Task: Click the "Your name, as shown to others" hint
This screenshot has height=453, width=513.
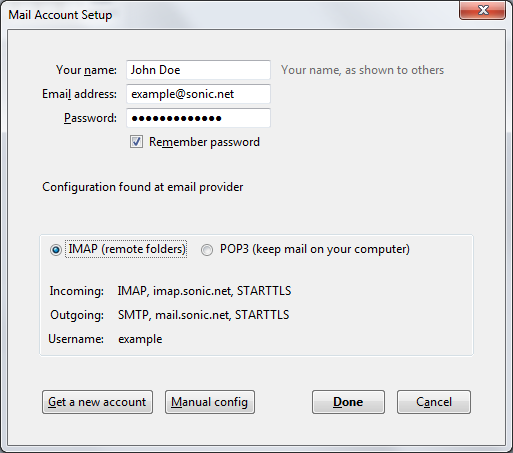Action: click(362, 70)
